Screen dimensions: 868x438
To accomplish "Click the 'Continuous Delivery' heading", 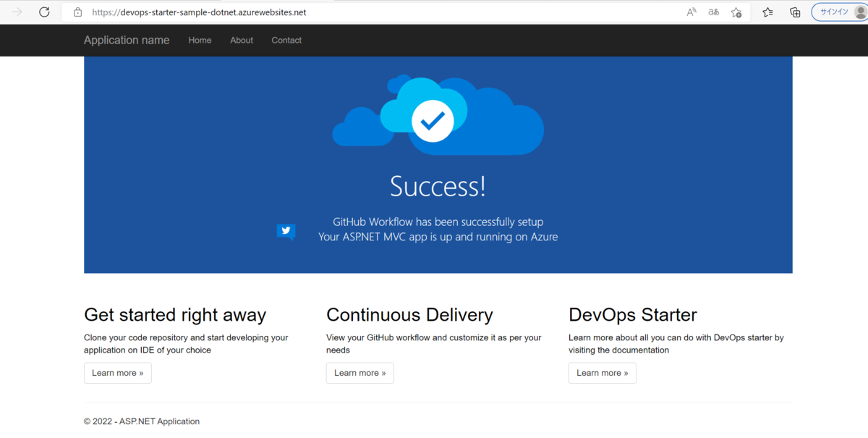I will point(409,315).
